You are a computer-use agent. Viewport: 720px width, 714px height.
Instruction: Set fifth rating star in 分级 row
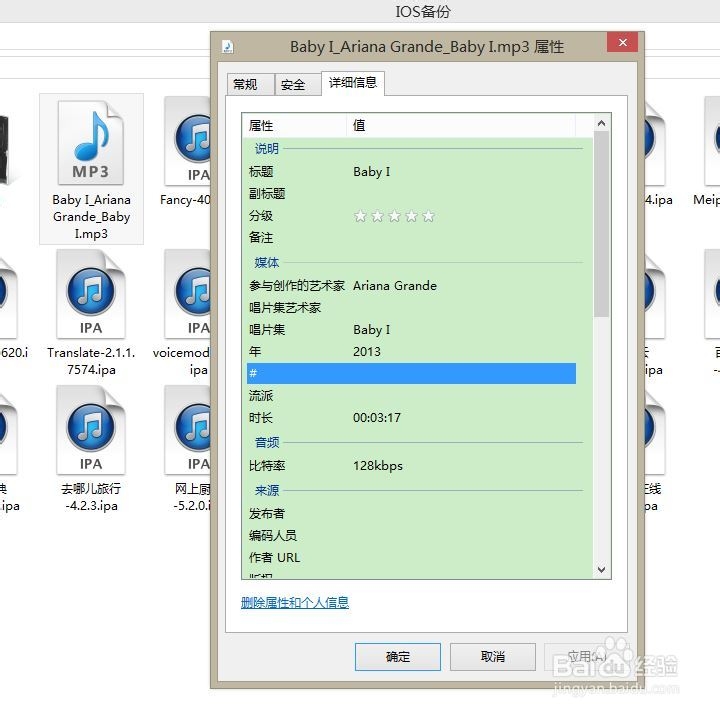coord(428,216)
